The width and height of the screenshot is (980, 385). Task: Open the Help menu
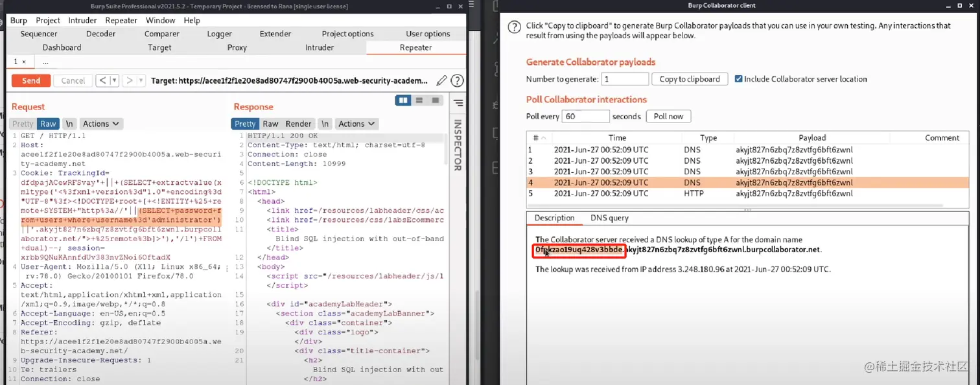[x=192, y=20]
